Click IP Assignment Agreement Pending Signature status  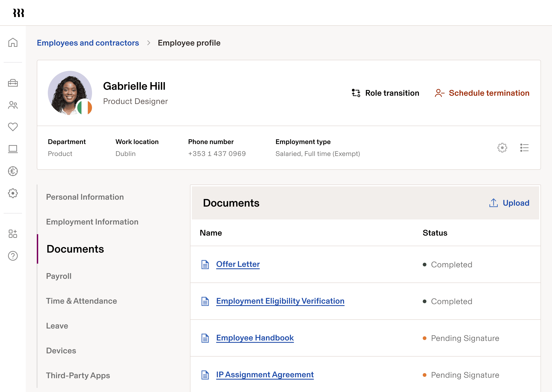tap(461, 375)
